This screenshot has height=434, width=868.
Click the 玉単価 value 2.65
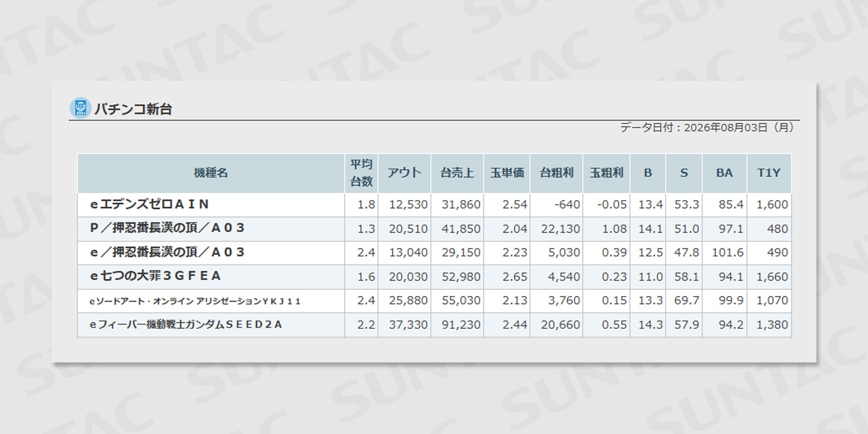click(x=514, y=277)
